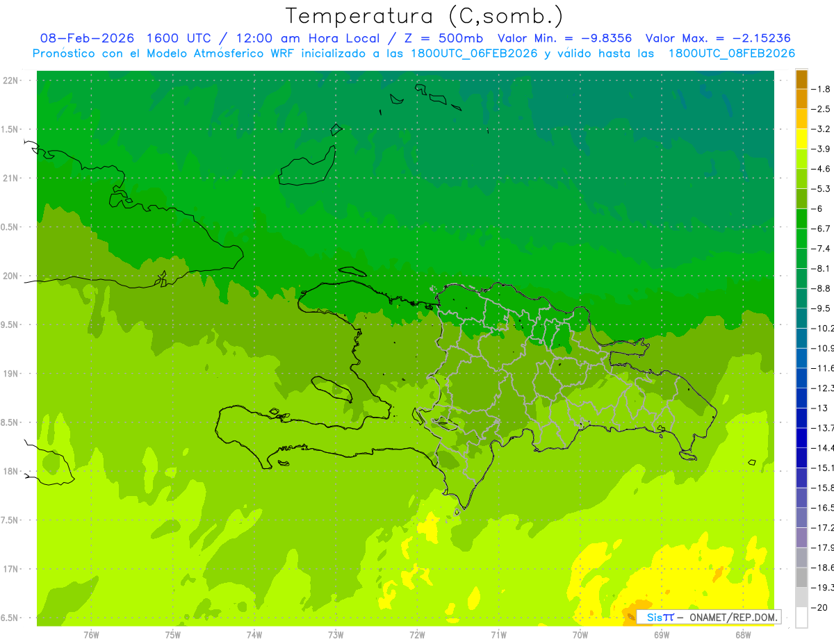
Task: Click the 20N latitude label
Action: point(12,276)
